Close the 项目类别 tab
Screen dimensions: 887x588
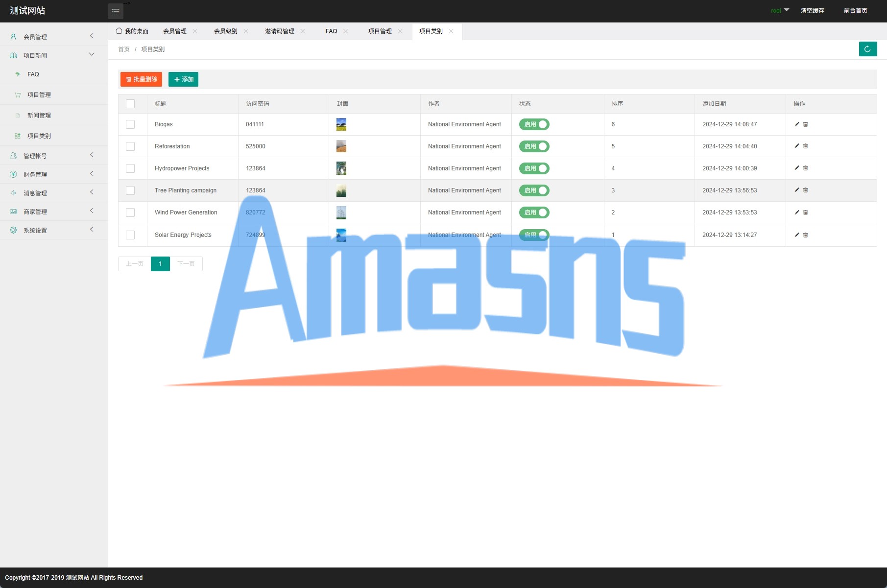tap(451, 31)
